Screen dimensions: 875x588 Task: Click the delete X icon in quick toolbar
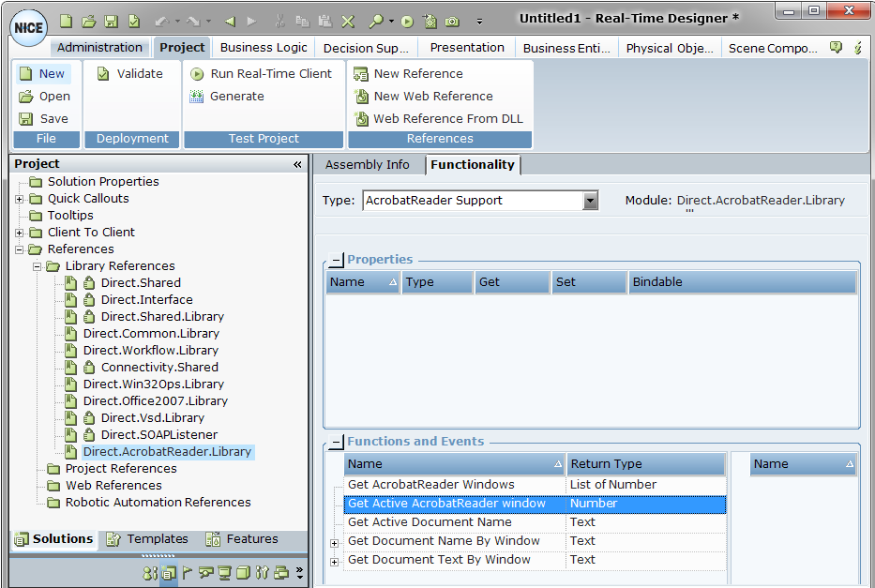(348, 21)
